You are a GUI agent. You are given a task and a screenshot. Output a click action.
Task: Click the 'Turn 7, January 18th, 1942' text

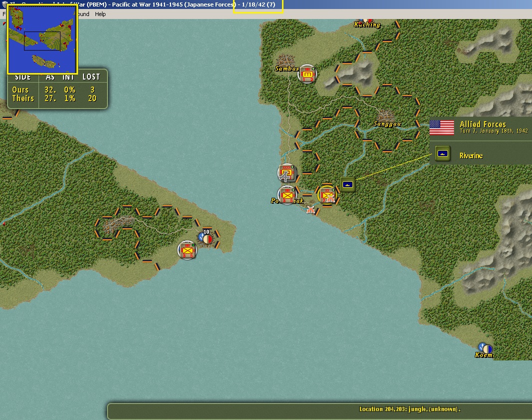point(493,131)
